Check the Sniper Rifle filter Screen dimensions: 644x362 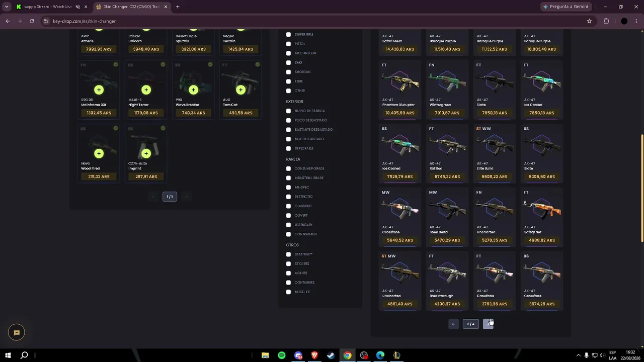pyautogui.click(x=288, y=35)
